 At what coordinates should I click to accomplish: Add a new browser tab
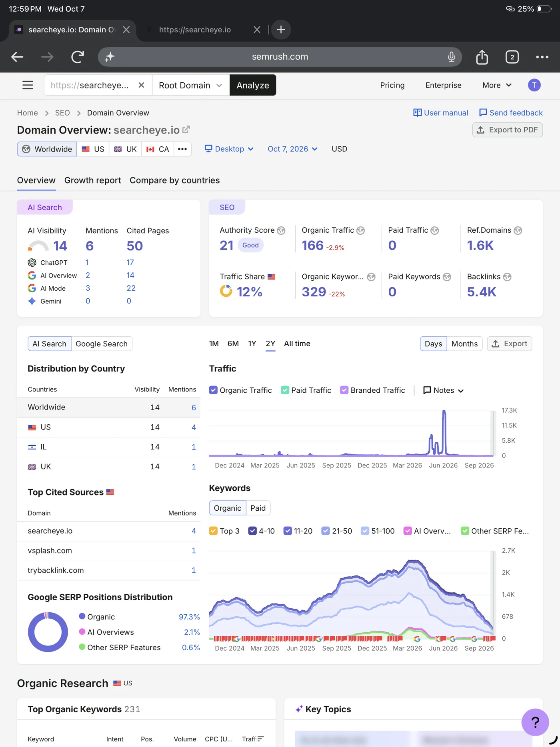click(281, 30)
